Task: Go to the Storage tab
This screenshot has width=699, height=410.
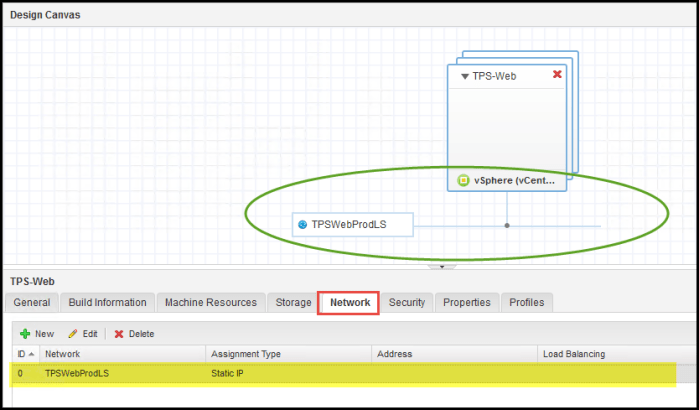Action: (293, 302)
